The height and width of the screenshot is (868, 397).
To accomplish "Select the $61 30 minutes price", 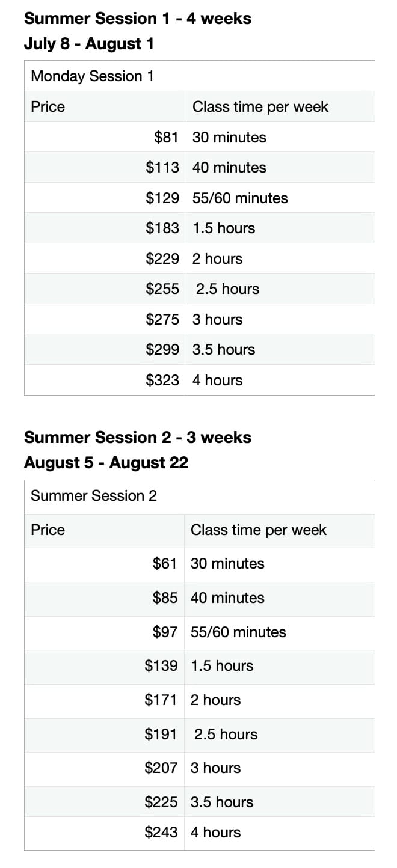I will coord(165,564).
